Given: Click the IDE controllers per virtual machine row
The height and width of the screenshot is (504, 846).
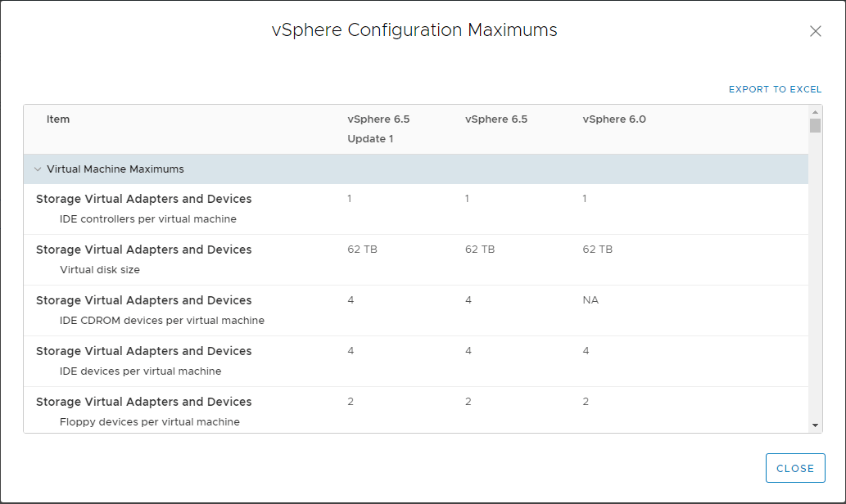Looking at the screenshot, I should click(x=415, y=209).
